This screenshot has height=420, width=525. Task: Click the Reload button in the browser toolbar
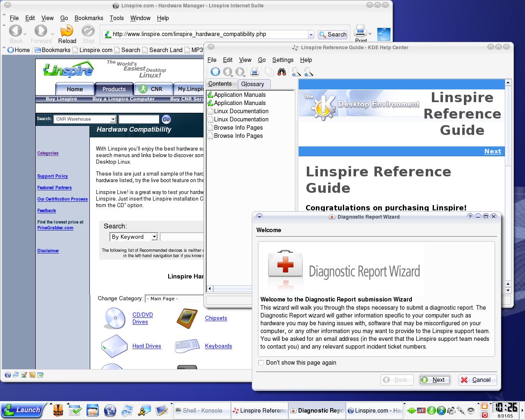click(x=67, y=34)
